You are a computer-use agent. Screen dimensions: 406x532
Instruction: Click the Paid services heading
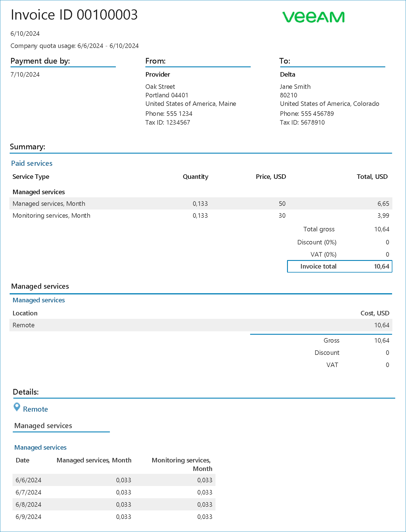click(32, 163)
